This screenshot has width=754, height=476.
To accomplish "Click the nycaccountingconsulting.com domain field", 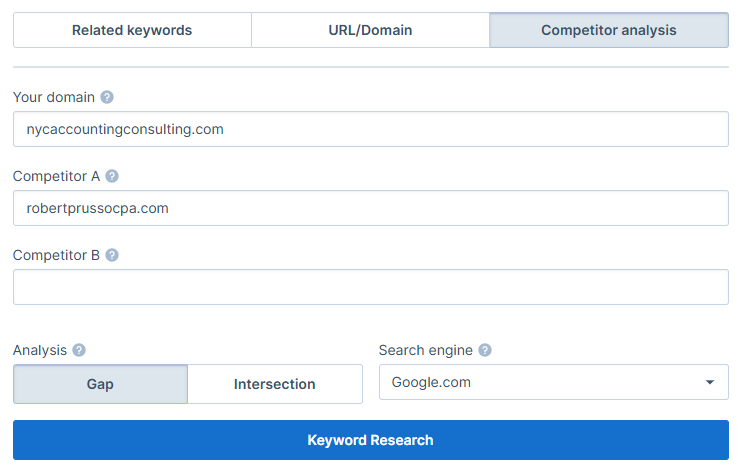I will (370, 129).
